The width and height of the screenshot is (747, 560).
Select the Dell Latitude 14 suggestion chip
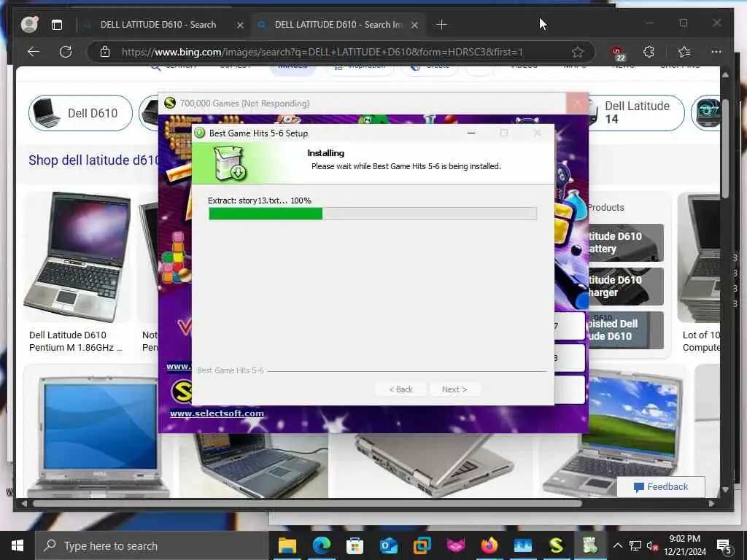pos(636,113)
